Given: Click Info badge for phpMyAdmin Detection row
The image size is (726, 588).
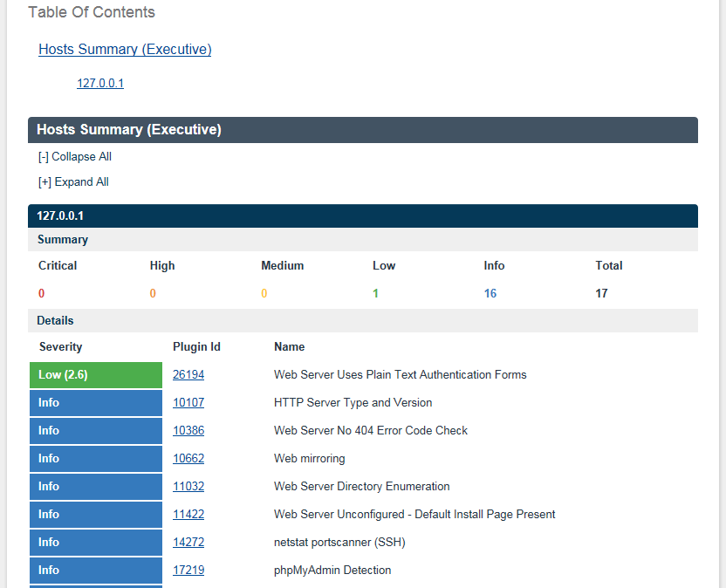Looking at the screenshot, I should pos(96,571).
